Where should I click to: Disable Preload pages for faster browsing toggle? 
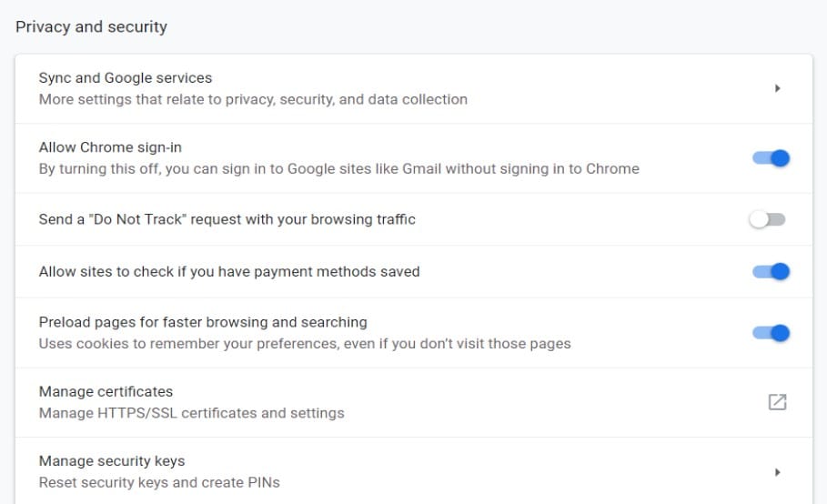tap(770, 333)
